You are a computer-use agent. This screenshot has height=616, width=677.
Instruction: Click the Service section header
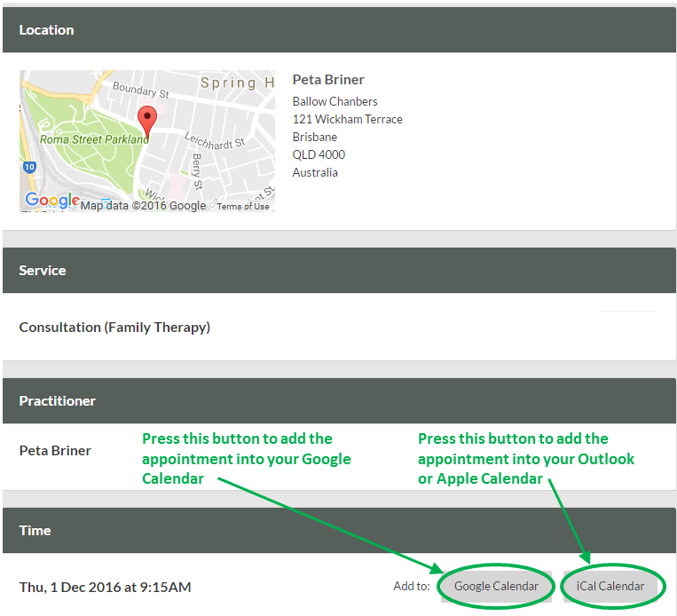click(x=339, y=271)
